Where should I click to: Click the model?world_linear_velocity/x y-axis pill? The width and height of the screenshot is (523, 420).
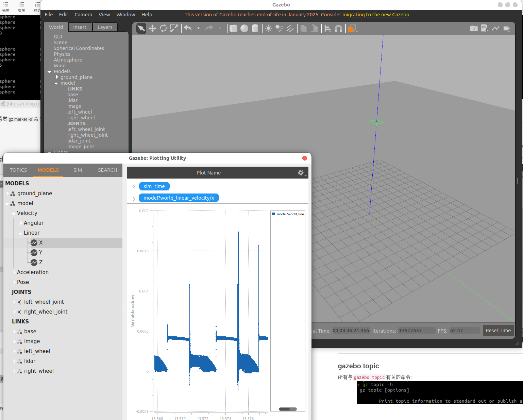tap(179, 198)
